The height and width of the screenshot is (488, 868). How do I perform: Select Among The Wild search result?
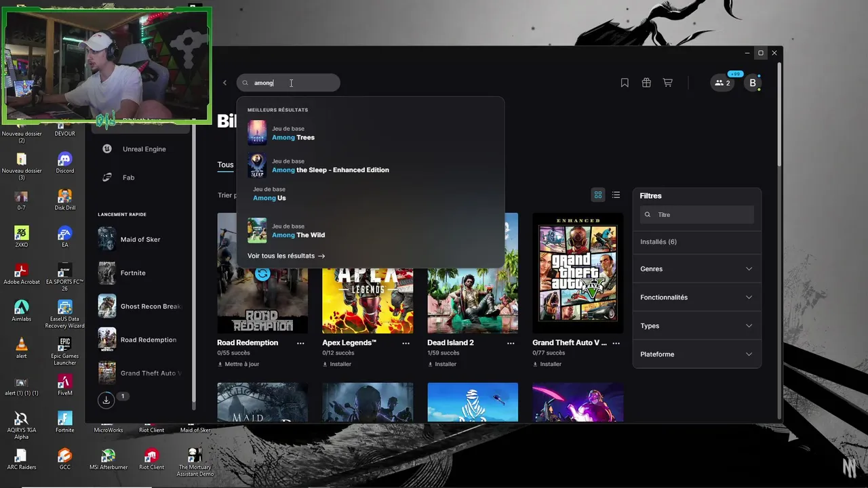(370, 230)
